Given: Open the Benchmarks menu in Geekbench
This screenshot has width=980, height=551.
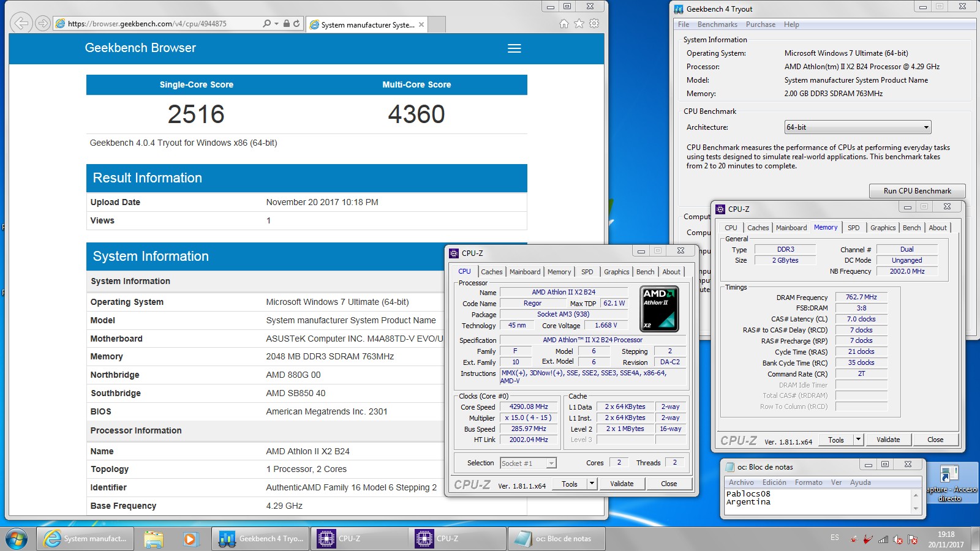Looking at the screenshot, I should (x=717, y=24).
